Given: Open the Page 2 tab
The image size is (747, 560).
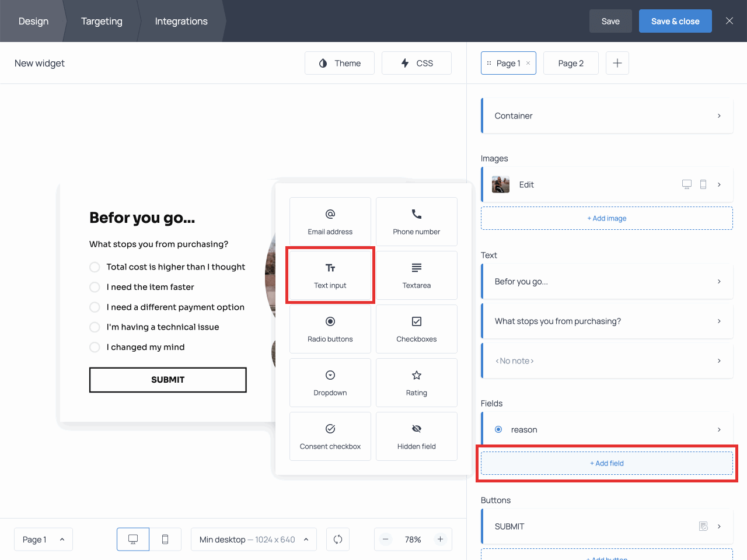Looking at the screenshot, I should pyautogui.click(x=571, y=63).
